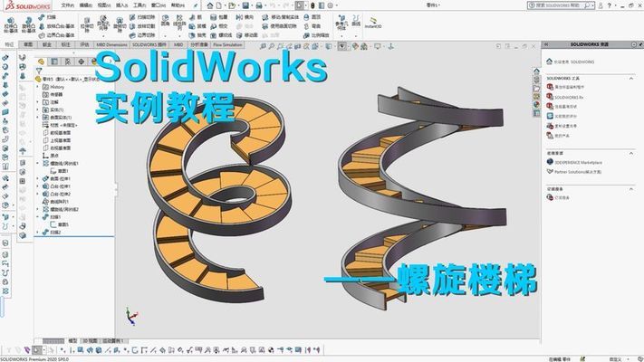Open the PropertyManager tab icon
The image size is (644, 362).
[x=53, y=62]
